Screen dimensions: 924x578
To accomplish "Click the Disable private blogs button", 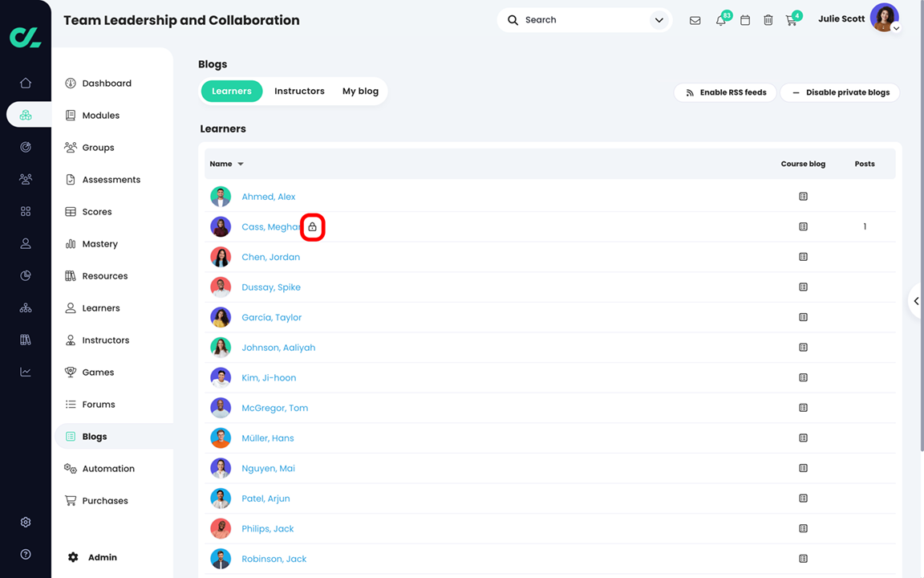I will tap(840, 92).
